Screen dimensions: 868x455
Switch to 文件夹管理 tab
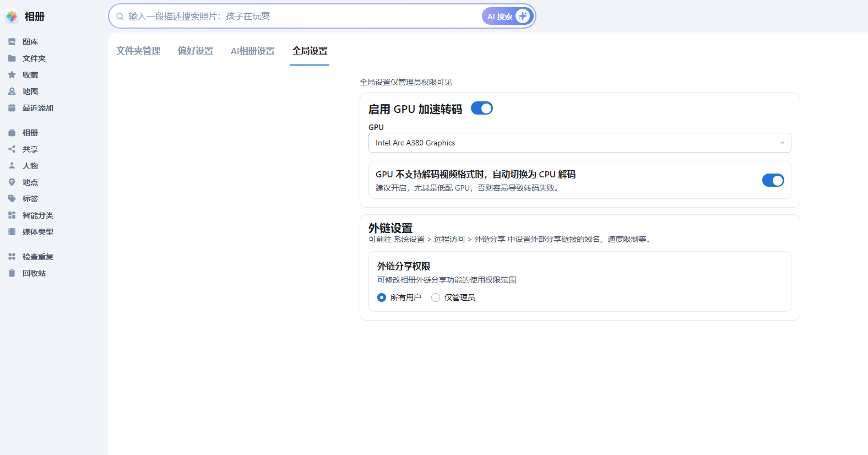point(138,51)
